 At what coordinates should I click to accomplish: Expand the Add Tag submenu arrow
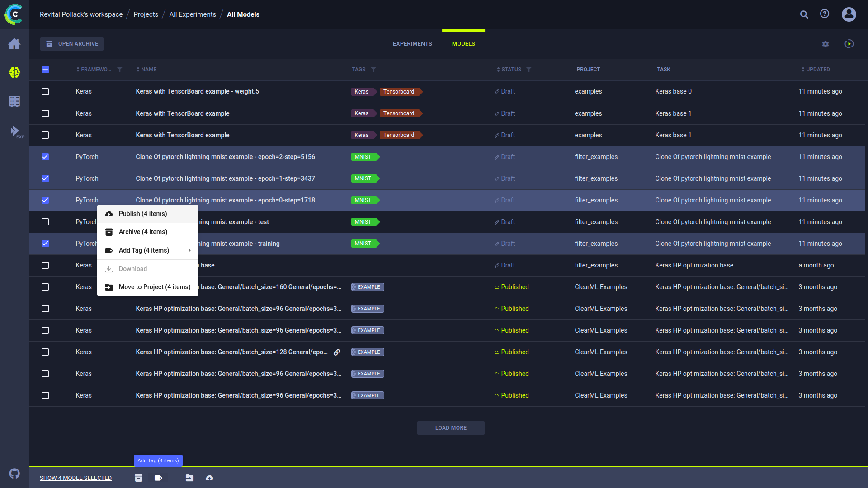189,250
